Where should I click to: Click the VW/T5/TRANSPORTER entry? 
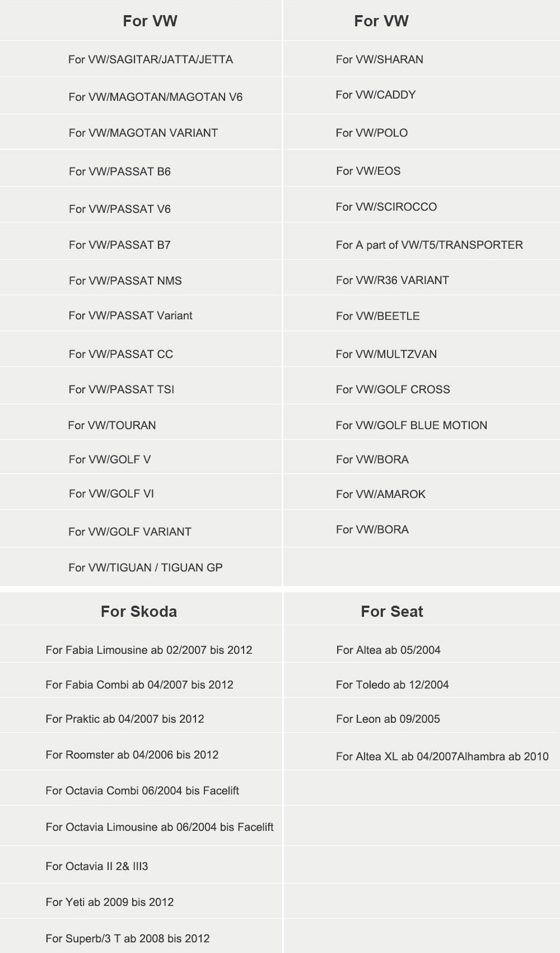pyautogui.click(x=429, y=245)
